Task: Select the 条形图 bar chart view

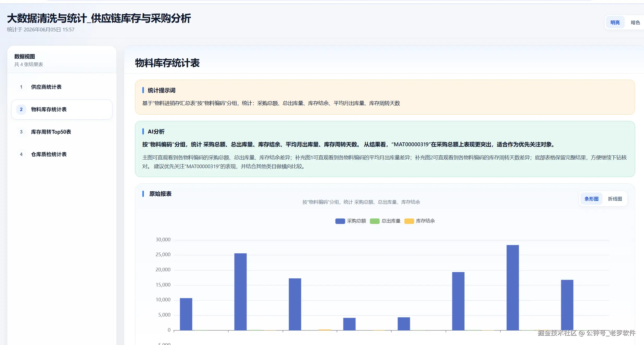Action: point(591,199)
